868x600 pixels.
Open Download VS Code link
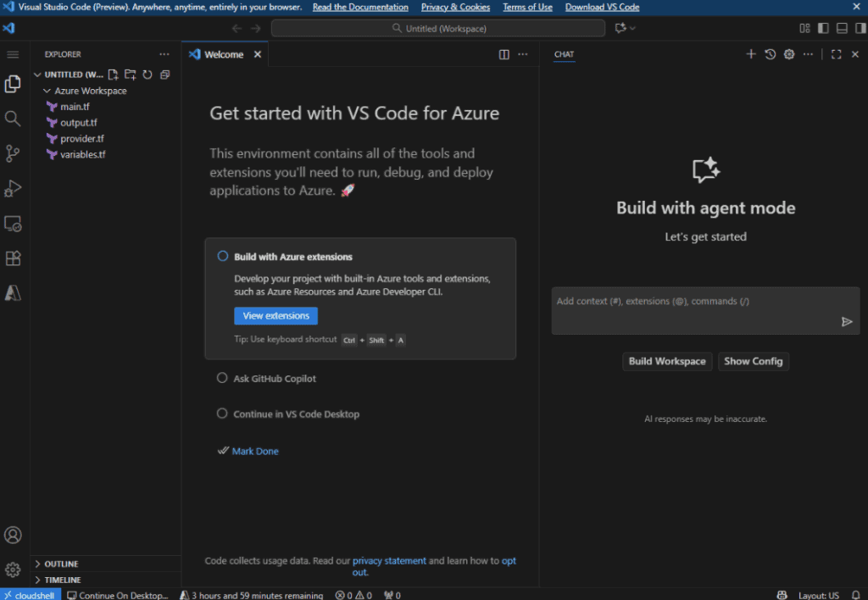[603, 7]
